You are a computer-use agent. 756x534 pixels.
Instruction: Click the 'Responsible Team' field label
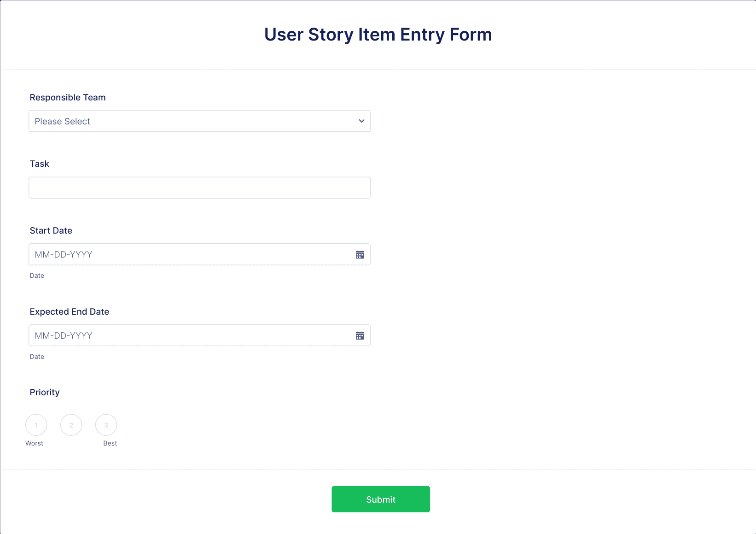(68, 97)
